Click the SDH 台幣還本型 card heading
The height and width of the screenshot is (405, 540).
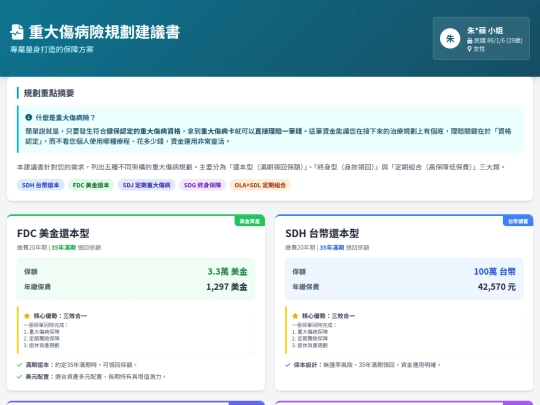(322, 233)
